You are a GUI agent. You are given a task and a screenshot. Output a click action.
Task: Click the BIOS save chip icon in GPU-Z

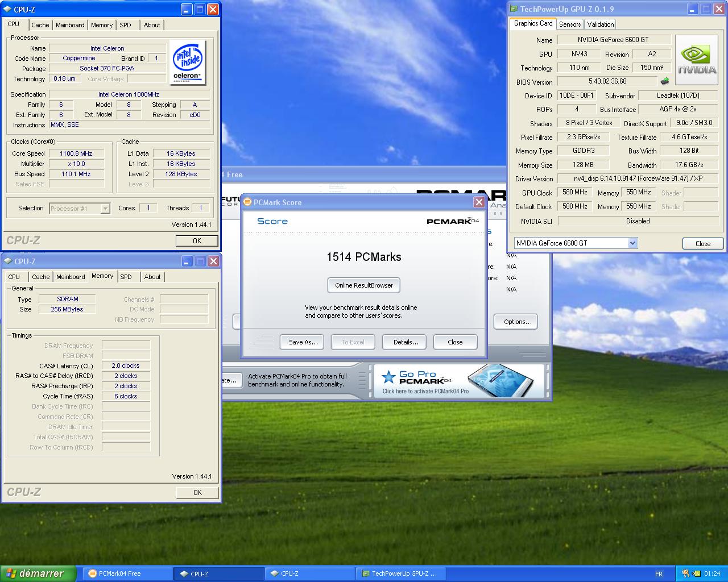664,81
